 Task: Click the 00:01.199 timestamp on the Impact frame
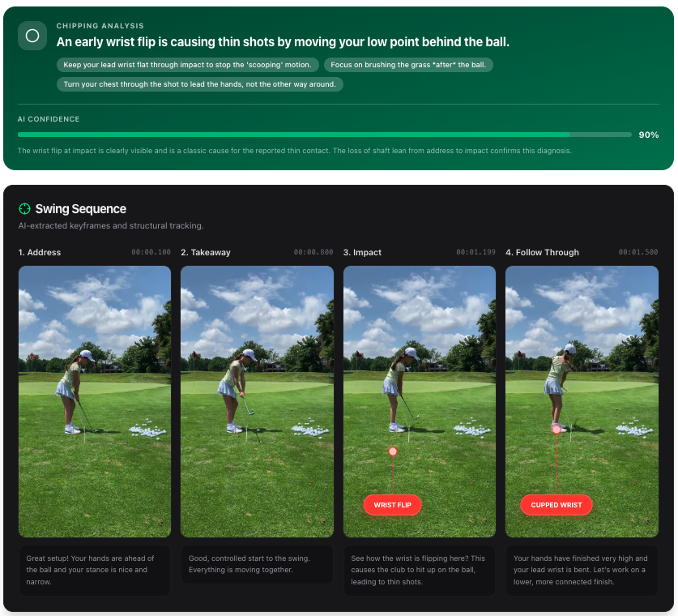click(476, 252)
